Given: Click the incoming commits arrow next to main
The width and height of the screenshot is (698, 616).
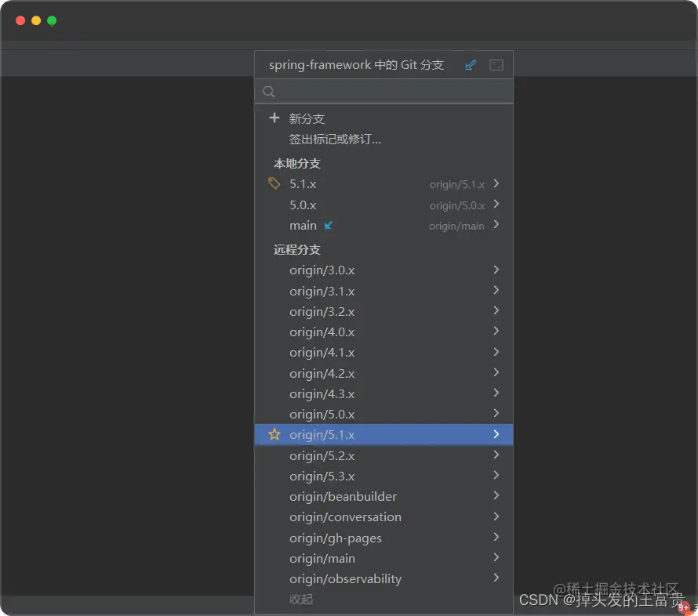Looking at the screenshot, I should (x=328, y=226).
